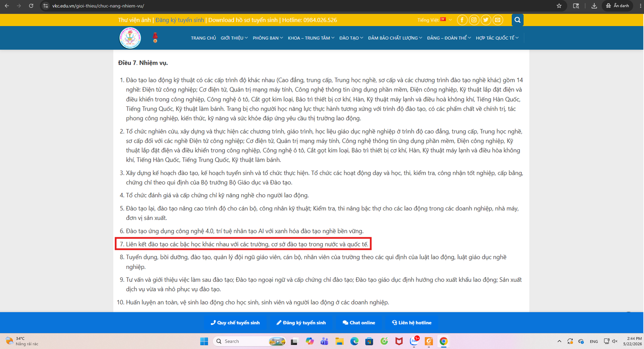Open Đăng ký tuyển sinh link in yellow bar
The height and width of the screenshot is (349, 644).
point(179,20)
